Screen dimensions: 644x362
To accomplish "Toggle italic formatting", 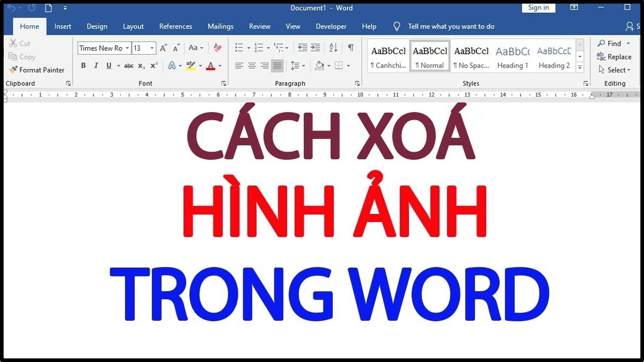I will pyautogui.click(x=96, y=65).
